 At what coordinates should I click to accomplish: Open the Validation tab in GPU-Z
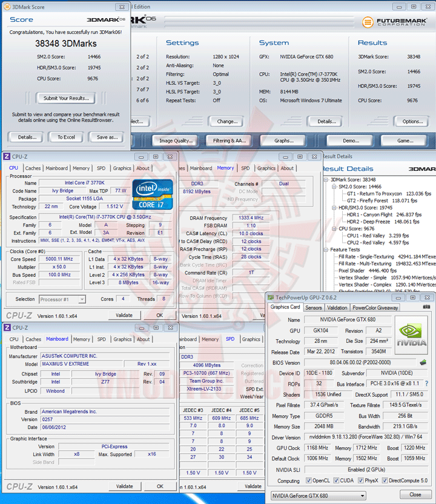337,308
